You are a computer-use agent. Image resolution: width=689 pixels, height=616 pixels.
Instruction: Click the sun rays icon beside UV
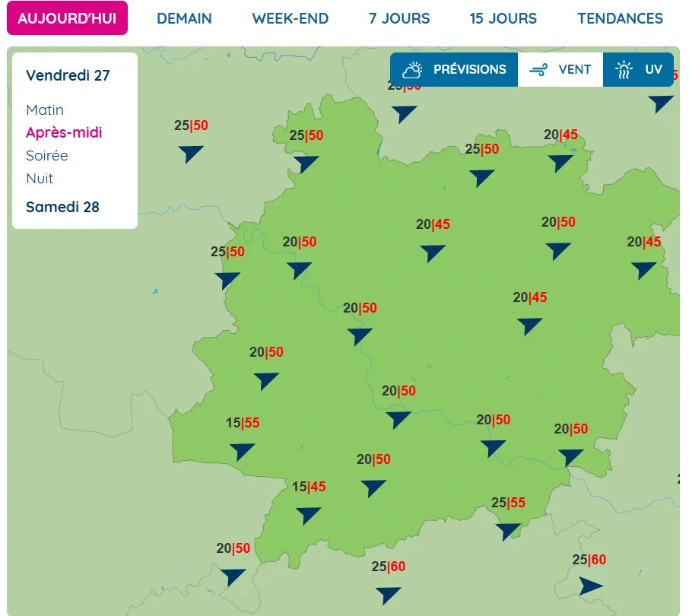(624, 70)
